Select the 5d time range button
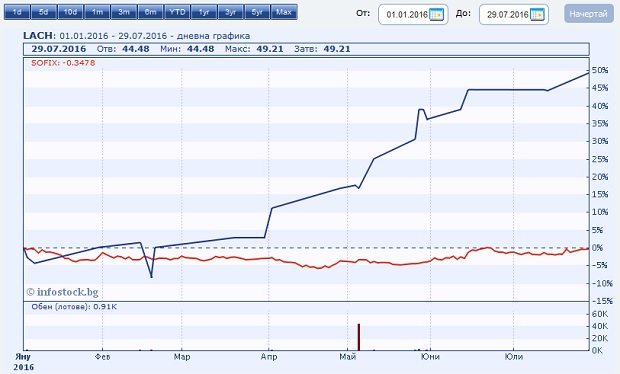Viewport: 620px width, 374px height. tap(43, 12)
